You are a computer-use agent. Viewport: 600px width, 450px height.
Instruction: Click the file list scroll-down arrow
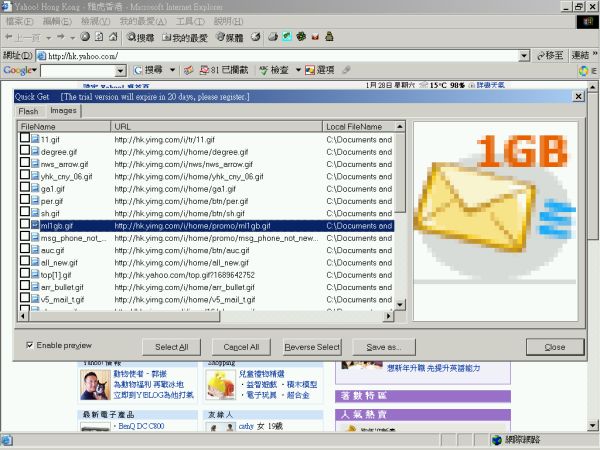coord(400,305)
